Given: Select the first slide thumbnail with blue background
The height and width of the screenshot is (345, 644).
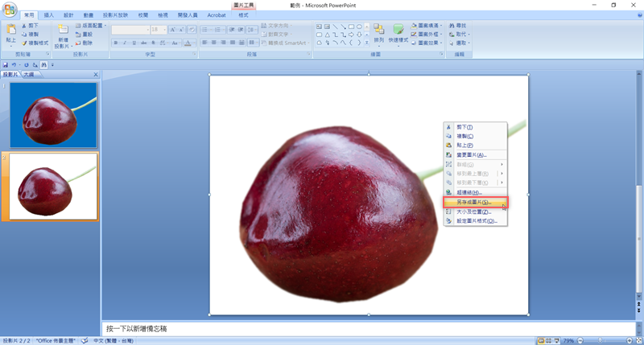Looking at the screenshot, I should pos(52,115).
